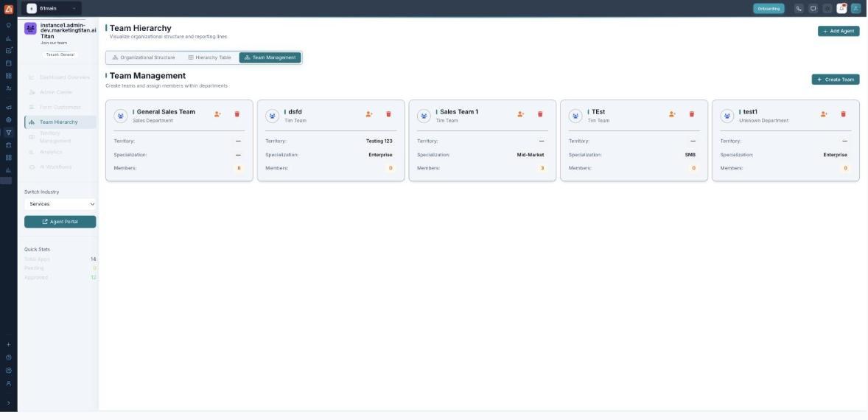Delete the General Sales Team card
The image size is (868, 420).
(x=237, y=114)
